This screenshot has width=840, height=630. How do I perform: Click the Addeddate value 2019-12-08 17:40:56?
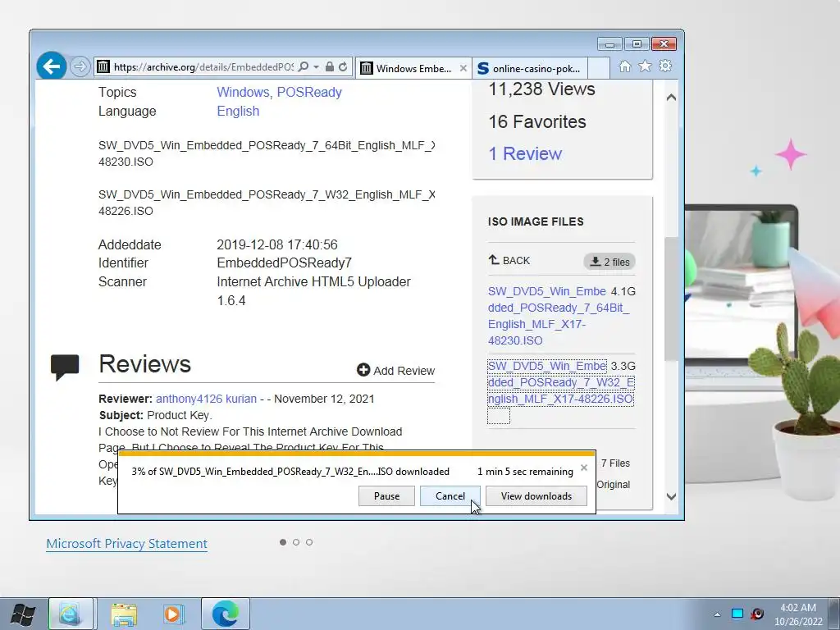tap(277, 244)
